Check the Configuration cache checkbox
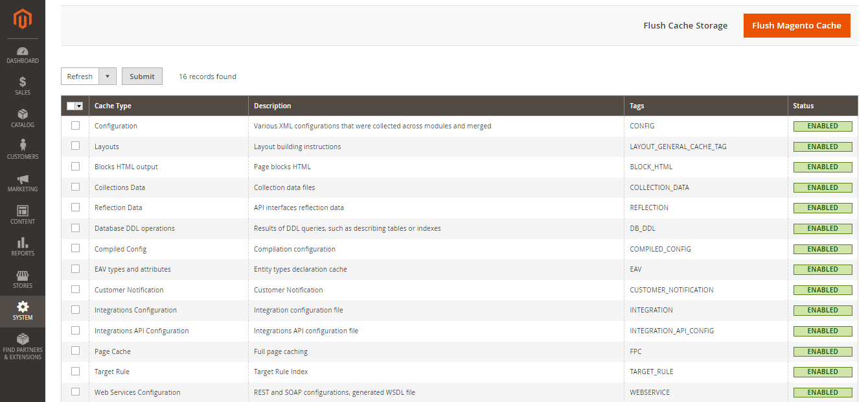868x402 pixels. [75, 125]
